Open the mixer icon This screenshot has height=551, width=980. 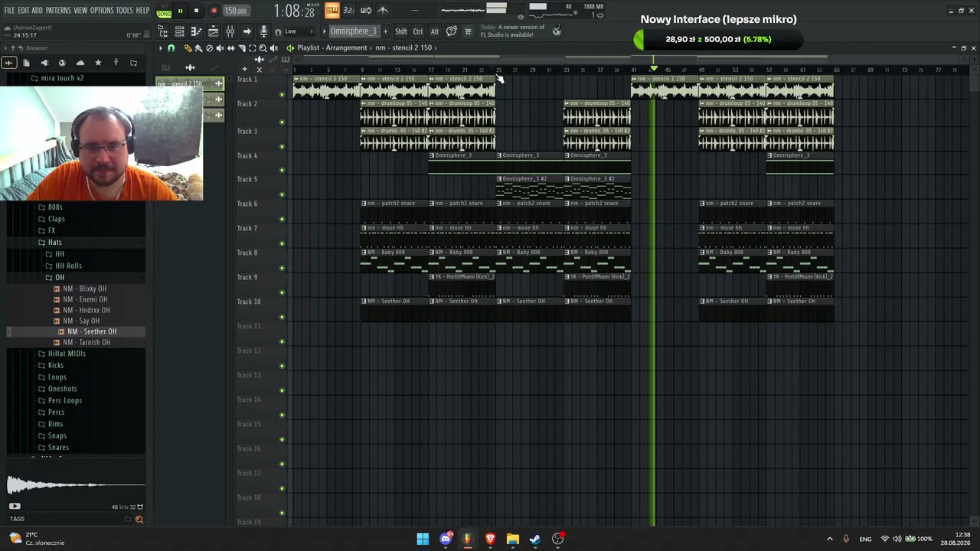[x=230, y=31]
